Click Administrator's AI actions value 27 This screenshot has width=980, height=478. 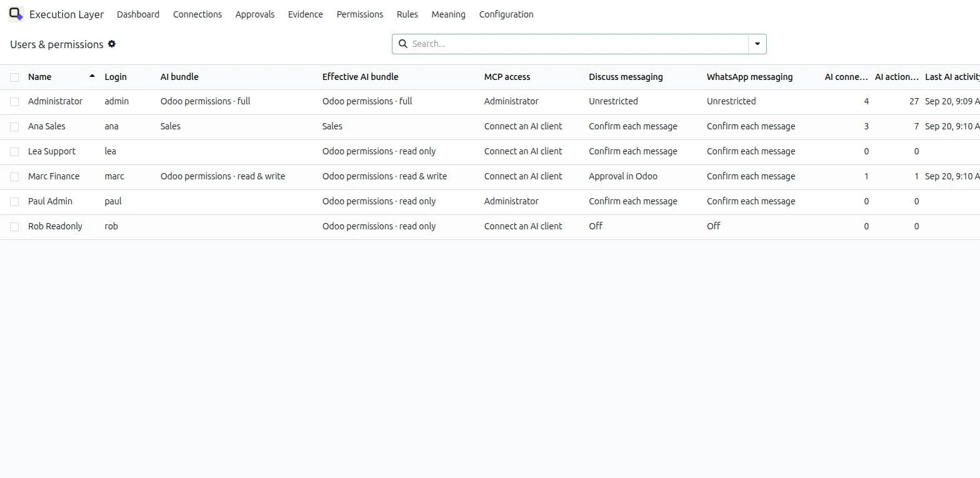(x=914, y=101)
